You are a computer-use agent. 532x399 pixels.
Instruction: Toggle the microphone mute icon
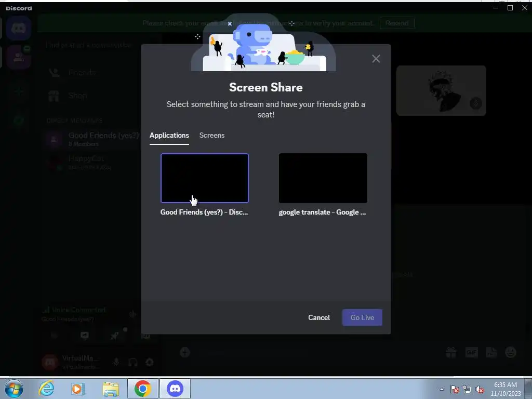[x=116, y=362]
